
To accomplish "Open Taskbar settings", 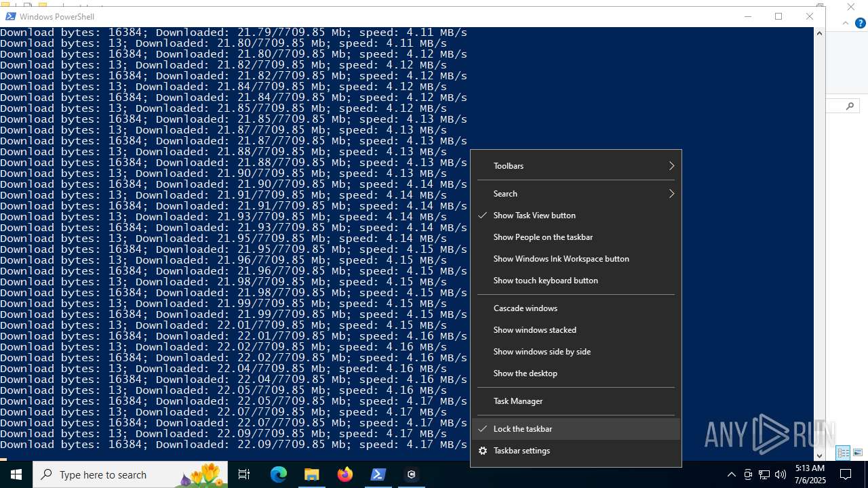I will tap(576, 451).
